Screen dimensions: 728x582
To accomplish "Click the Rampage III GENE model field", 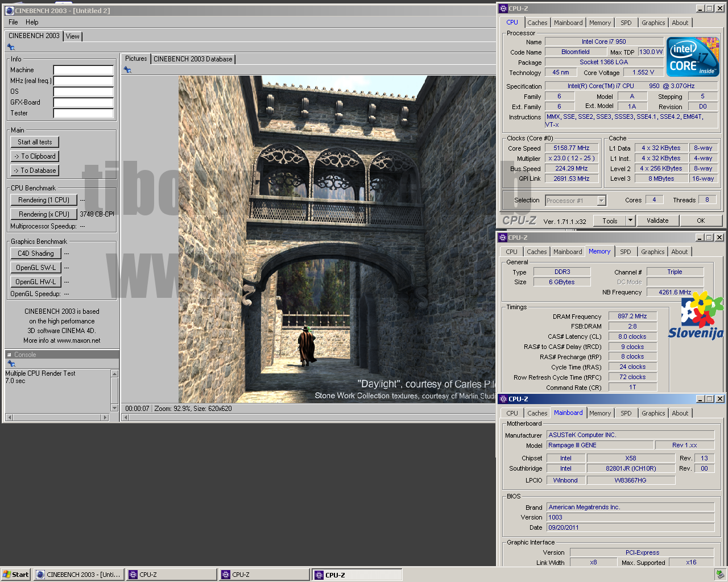I will 599,446.
